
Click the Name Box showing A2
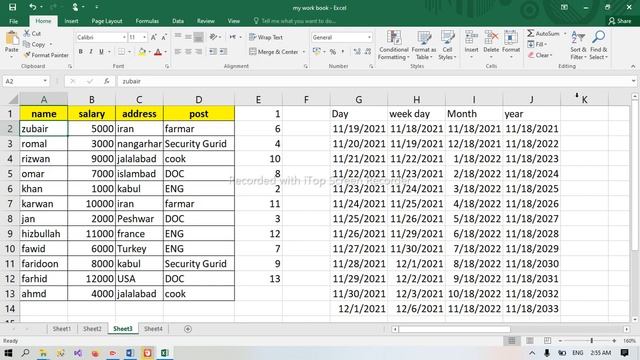tap(26, 81)
